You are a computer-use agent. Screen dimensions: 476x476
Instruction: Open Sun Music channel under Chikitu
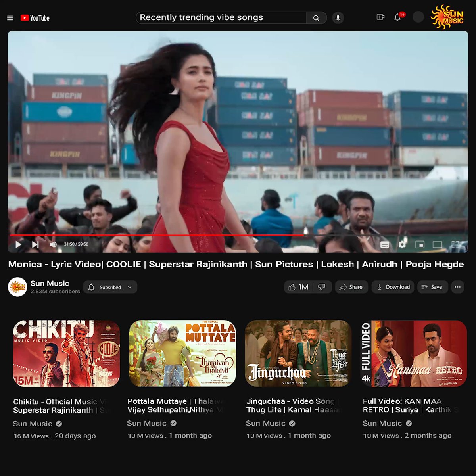click(33, 424)
